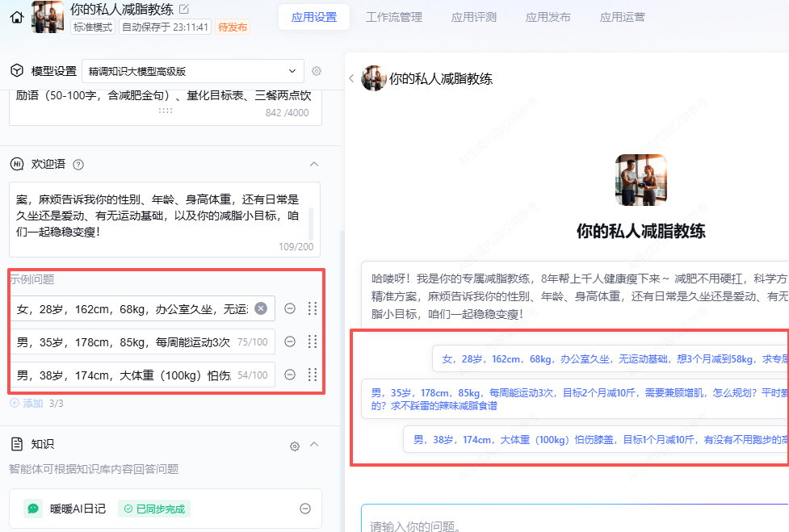Click preview suggestion starting 男，35岁，178cm
Image resolution: width=789 pixels, height=532 pixels.
pos(575,399)
